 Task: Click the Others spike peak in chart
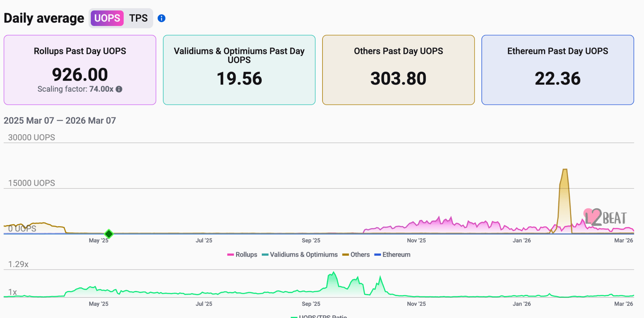tap(565, 170)
